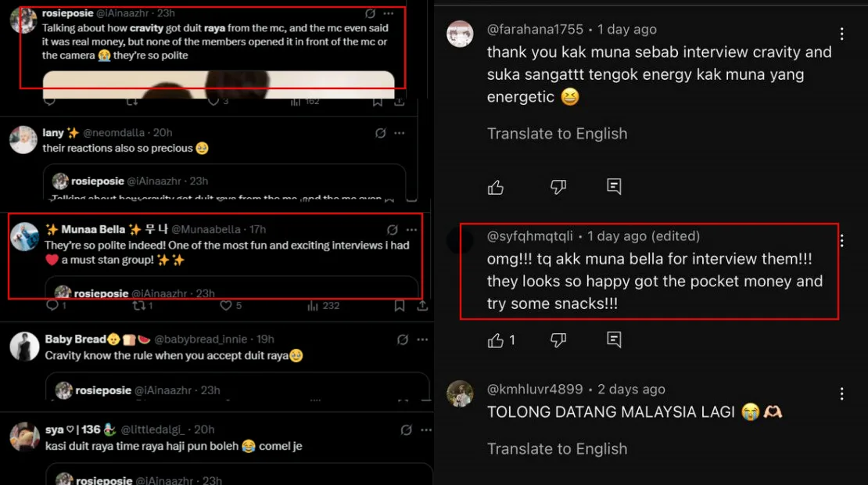Dislike the @syfqhmqtqli comment
Image resolution: width=868 pixels, height=485 pixels.
click(x=558, y=339)
